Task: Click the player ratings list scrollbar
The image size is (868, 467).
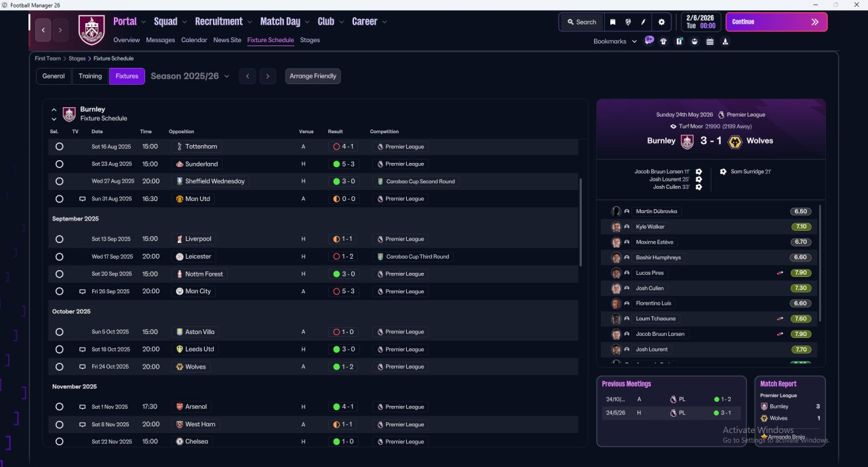Action: click(820, 263)
